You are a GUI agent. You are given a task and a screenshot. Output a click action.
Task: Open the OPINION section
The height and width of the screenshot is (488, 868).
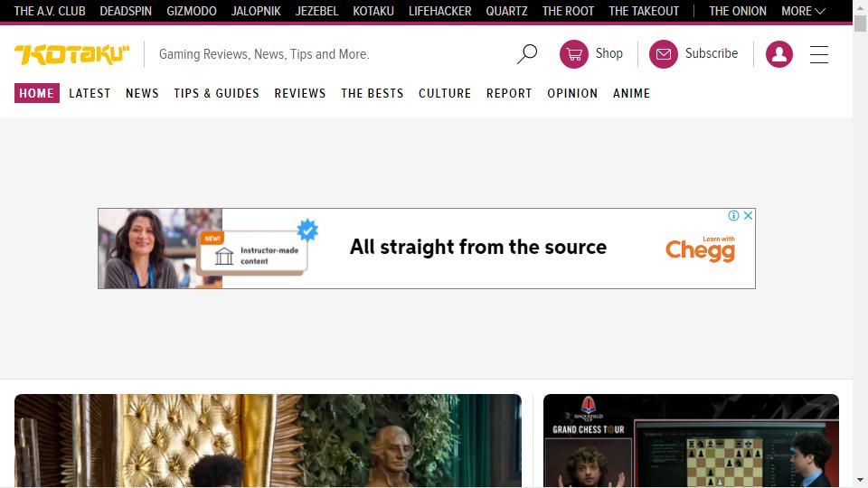point(572,93)
